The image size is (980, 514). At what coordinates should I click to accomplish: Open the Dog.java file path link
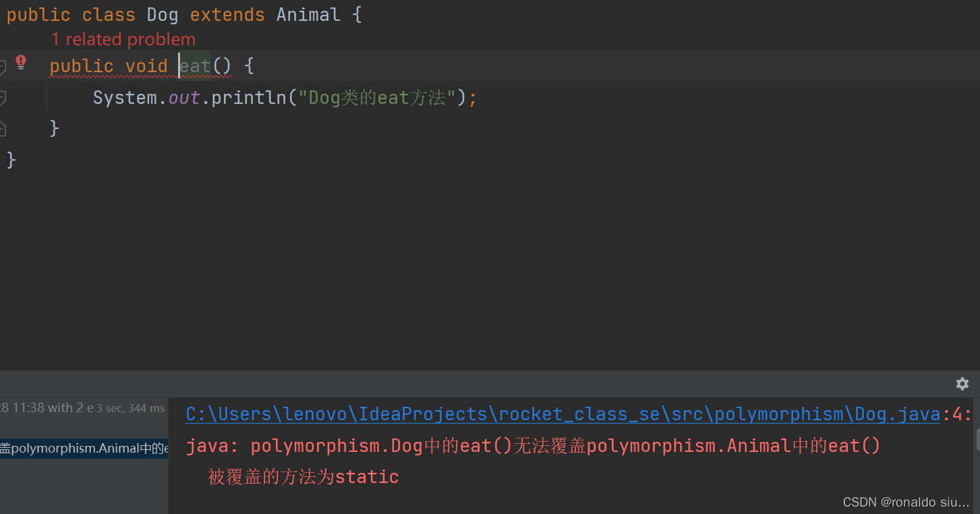click(x=563, y=414)
